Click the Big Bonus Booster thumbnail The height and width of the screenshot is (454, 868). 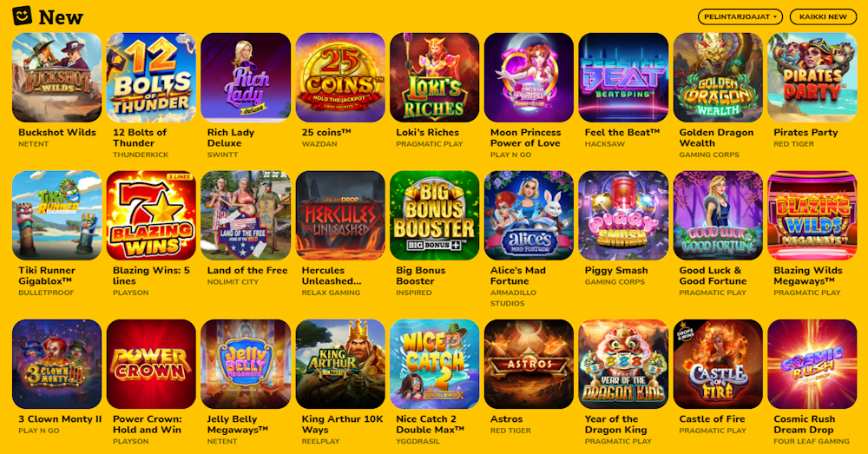(x=435, y=215)
